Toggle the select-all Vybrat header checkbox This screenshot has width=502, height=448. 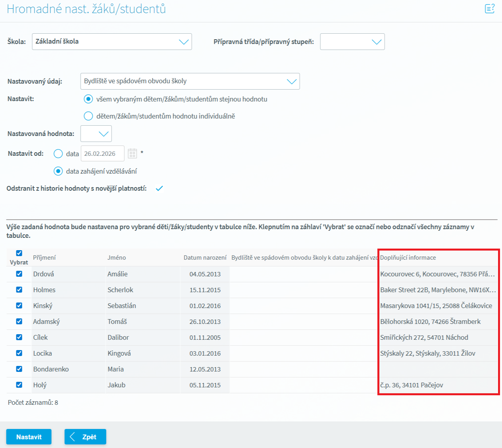(x=19, y=253)
